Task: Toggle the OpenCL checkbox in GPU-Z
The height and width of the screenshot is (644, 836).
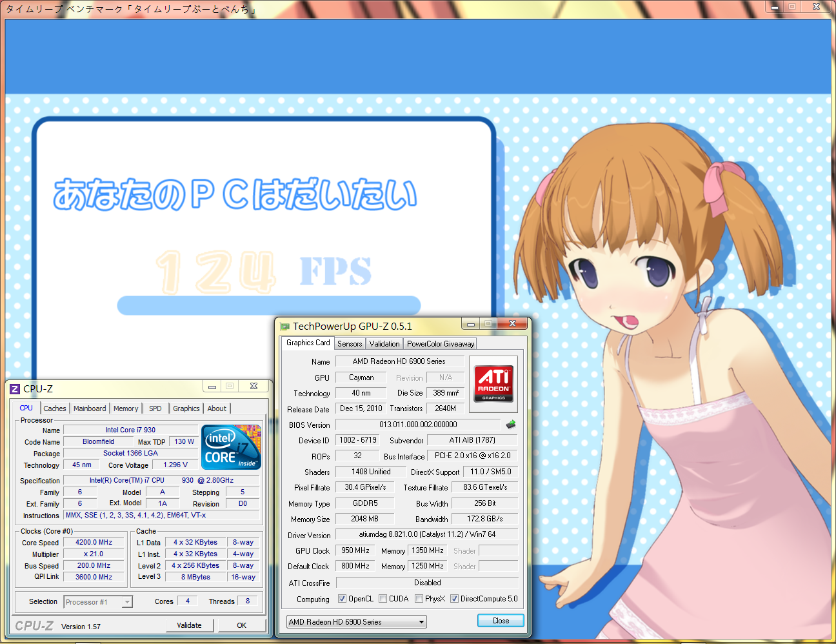Action: pyautogui.click(x=342, y=599)
